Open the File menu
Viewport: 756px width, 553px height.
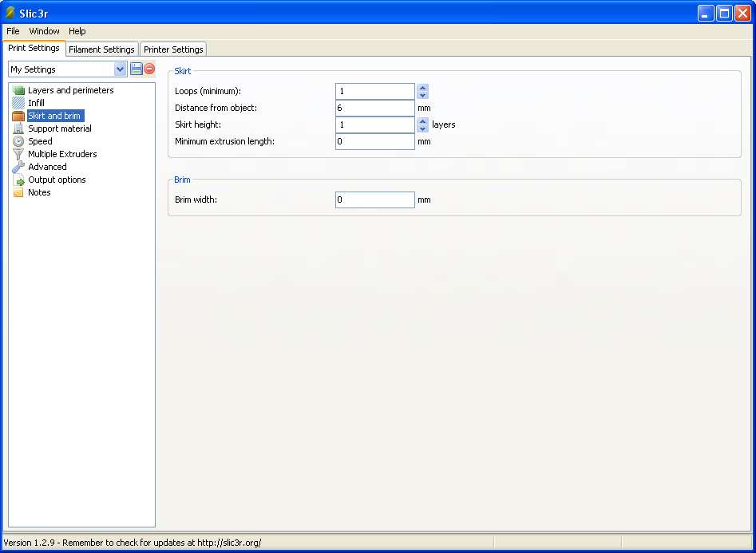[x=13, y=31]
